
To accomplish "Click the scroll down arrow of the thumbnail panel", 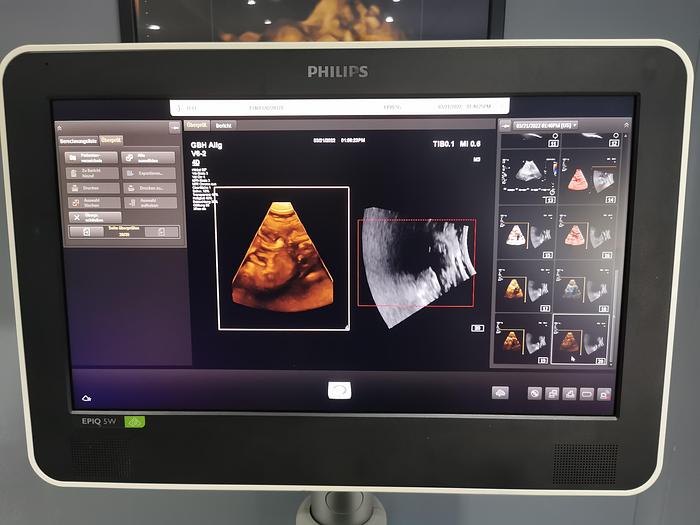I will [611, 364].
